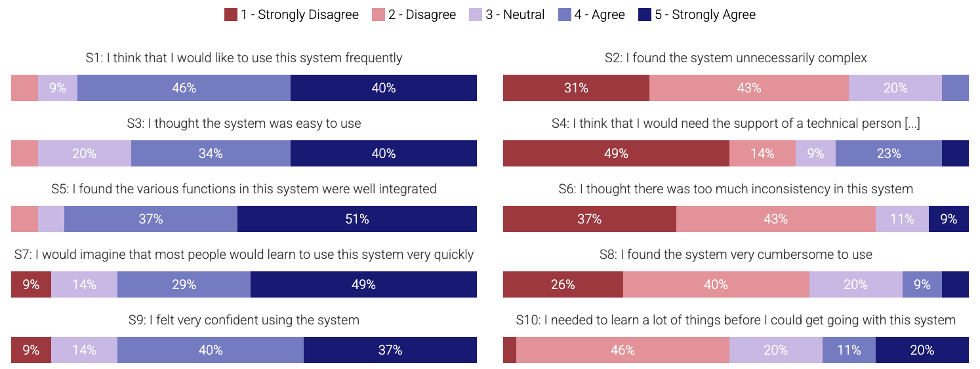Viewport: 980px width, 369px height.
Task: Click the blue Agree legend swatch
Action: pos(564,14)
